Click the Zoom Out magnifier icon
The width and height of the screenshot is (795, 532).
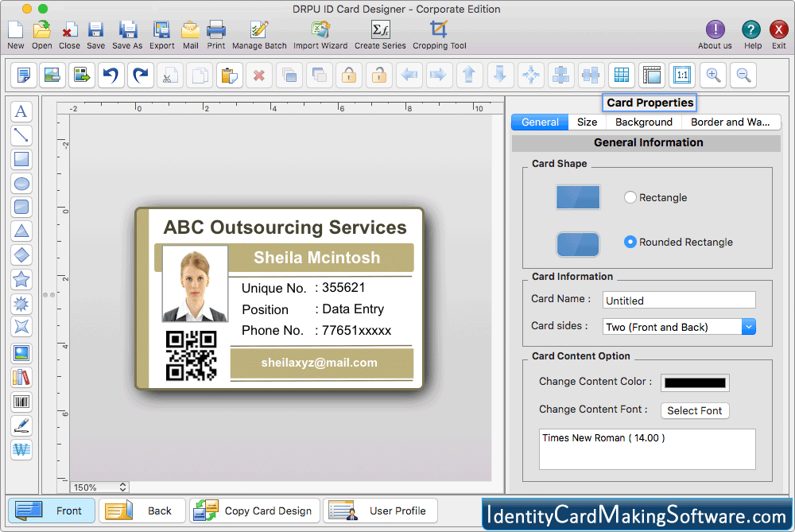[x=744, y=76]
